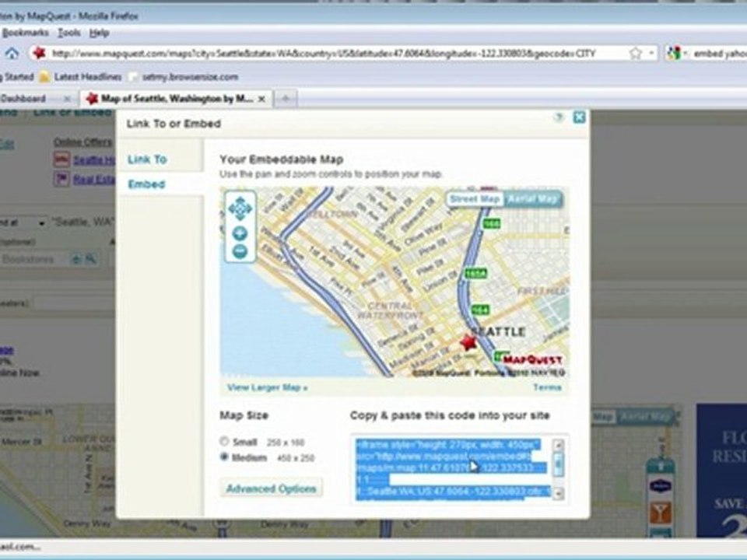Click the I-5 highway shield 165A on map
The height and width of the screenshot is (560, 747).
pos(475,273)
